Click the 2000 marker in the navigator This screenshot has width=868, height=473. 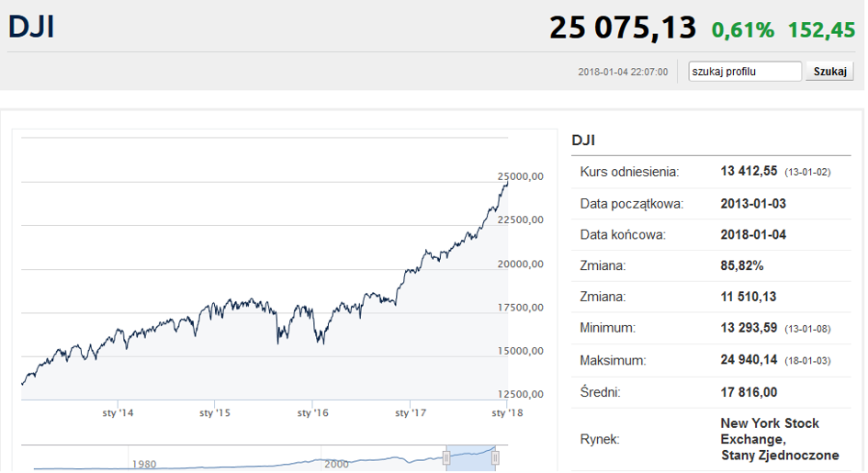336,464
